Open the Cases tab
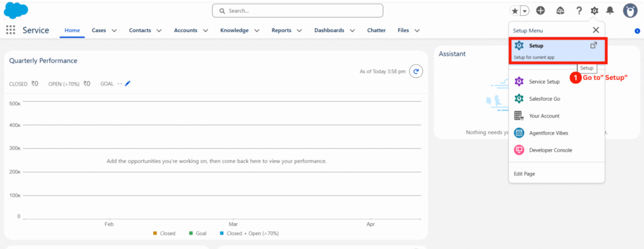 point(99,30)
